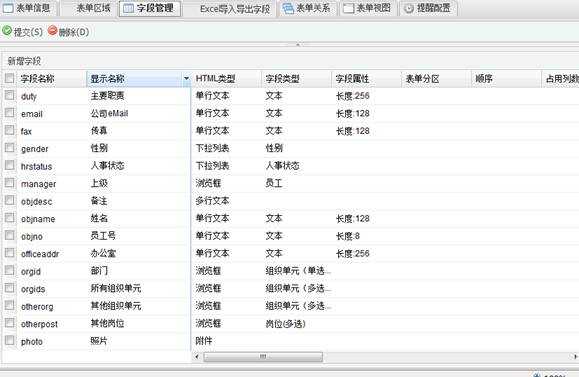Click the 附件 cell in photo row
This screenshot has width=579, height=377.
(x=204, y=340)
